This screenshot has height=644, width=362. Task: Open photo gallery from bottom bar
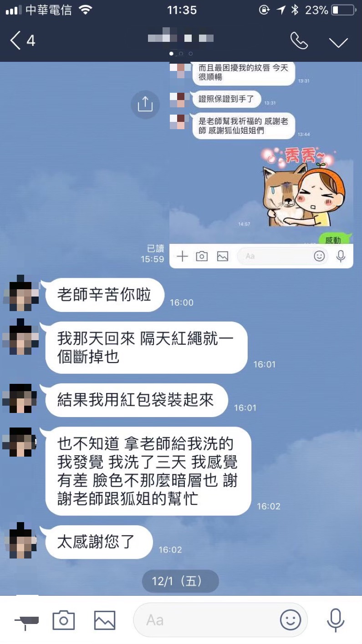point(104,620)
